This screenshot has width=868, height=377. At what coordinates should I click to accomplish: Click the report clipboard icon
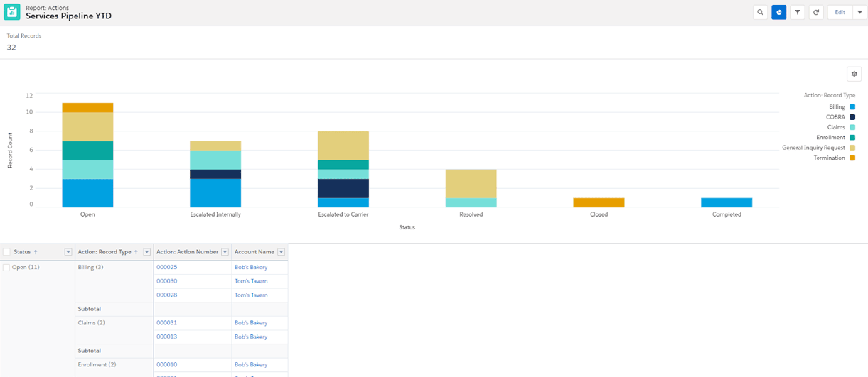click(12, 12)
